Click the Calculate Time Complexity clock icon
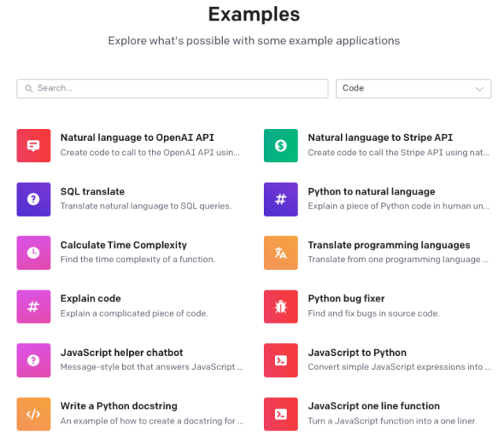Screen dimensions: 504x444 click(x=33, y=253)
